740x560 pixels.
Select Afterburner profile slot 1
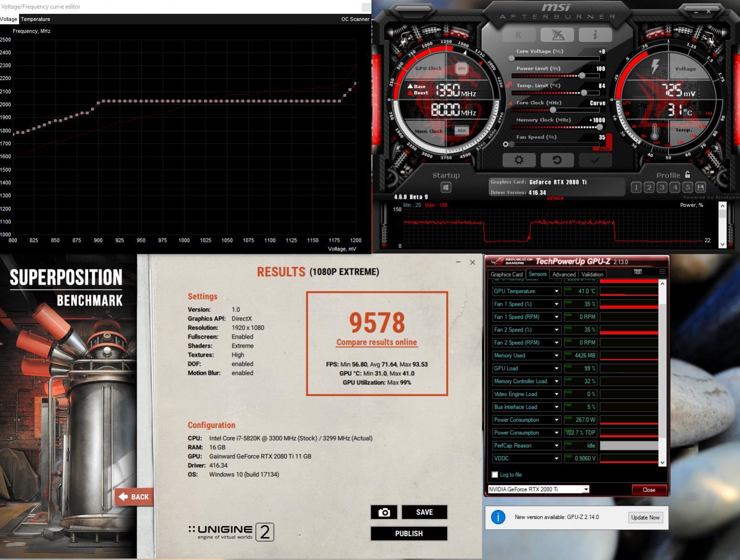[636, 187]
